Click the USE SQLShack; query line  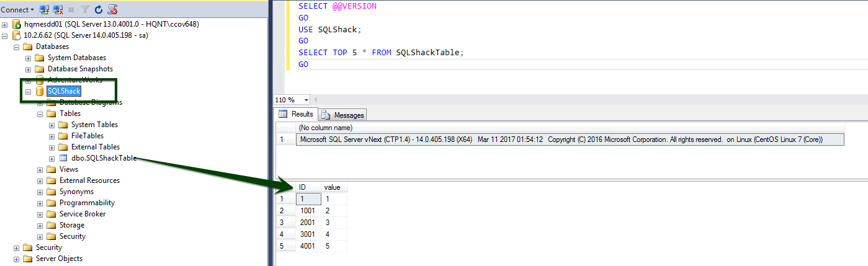click(329, 30)
